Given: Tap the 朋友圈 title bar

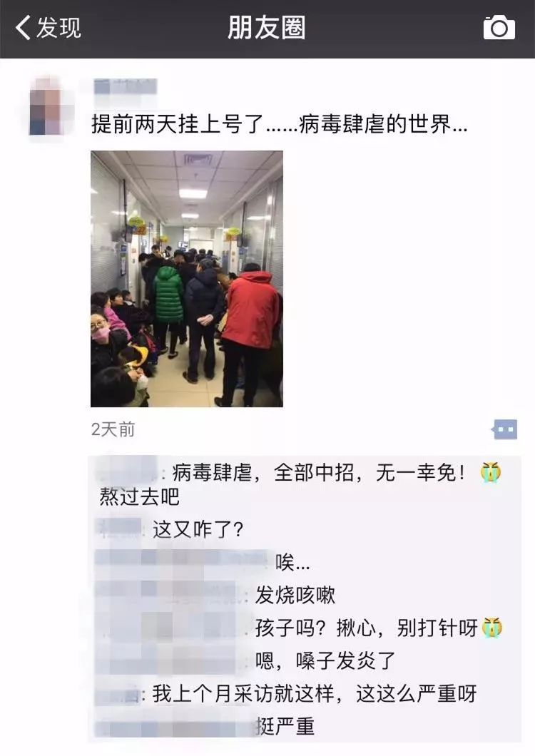Looking at the screenshot, I should point(266,28).
